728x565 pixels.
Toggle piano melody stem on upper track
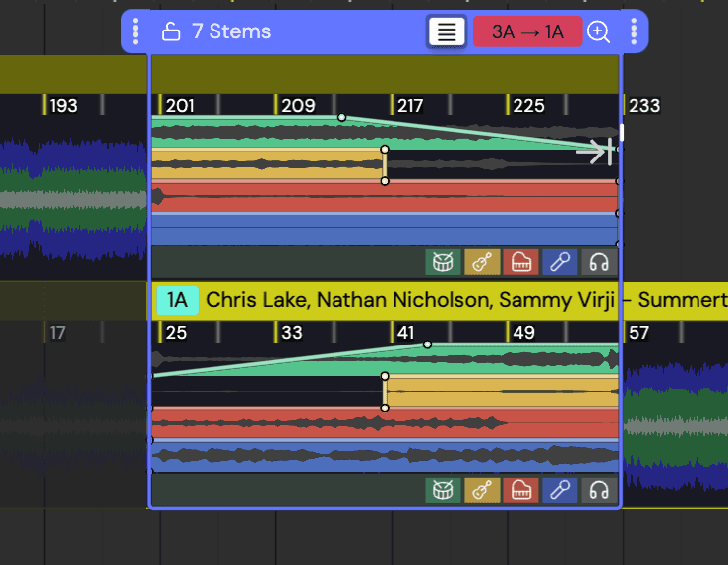(x=520, y=262)
